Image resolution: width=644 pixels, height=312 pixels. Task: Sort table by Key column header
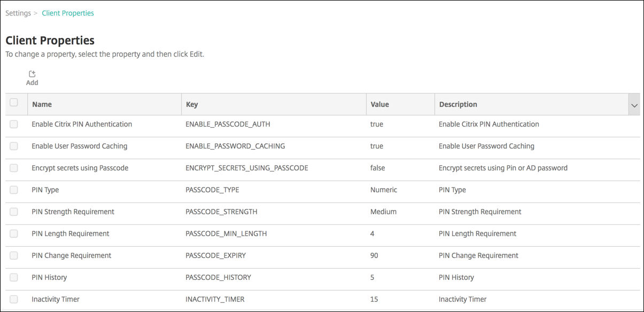[x=192, y=105]
